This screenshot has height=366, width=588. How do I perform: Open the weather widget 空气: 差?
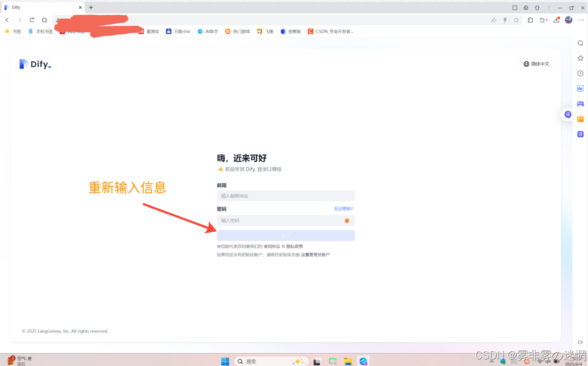coord(19,361)
